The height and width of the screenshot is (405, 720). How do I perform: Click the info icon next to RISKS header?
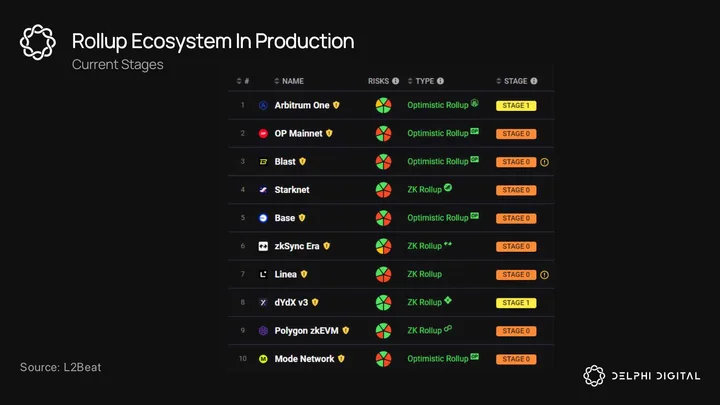(395, 81)
